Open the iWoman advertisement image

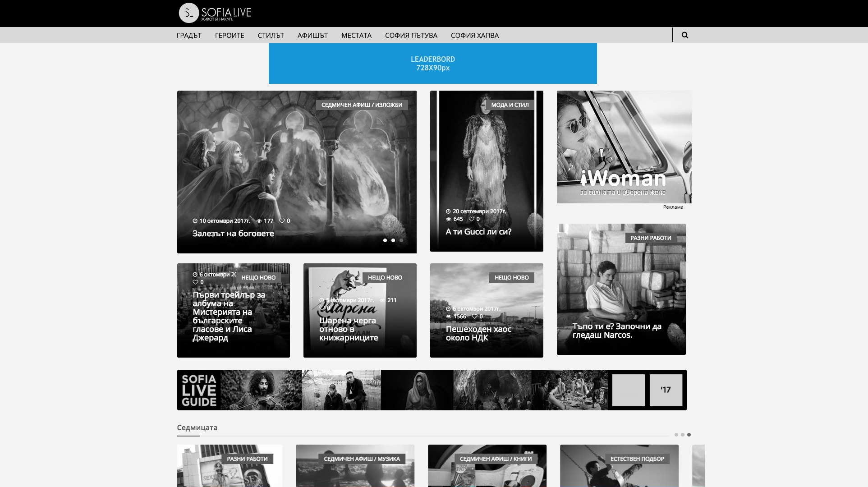[624, 147]
